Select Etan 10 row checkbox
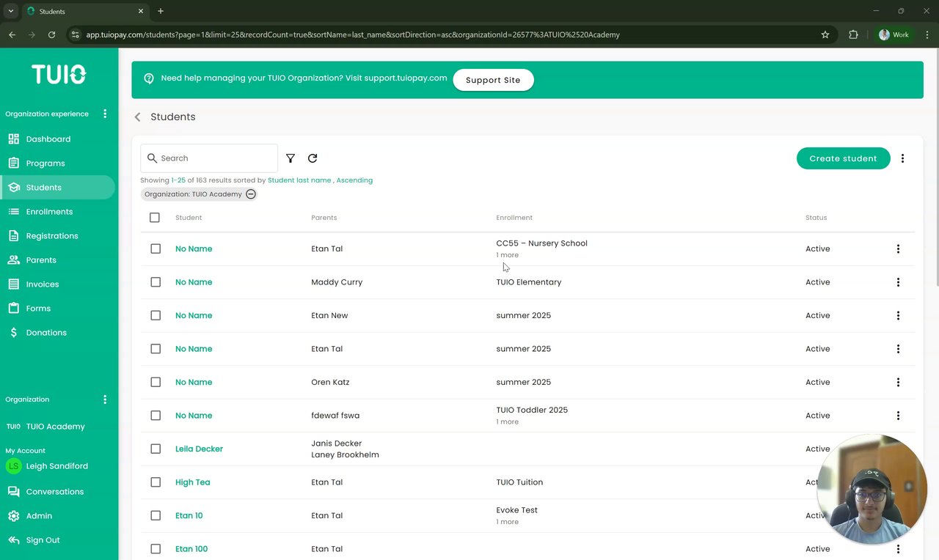The height and width of the screenshot is (560, 939). (156, 516)
